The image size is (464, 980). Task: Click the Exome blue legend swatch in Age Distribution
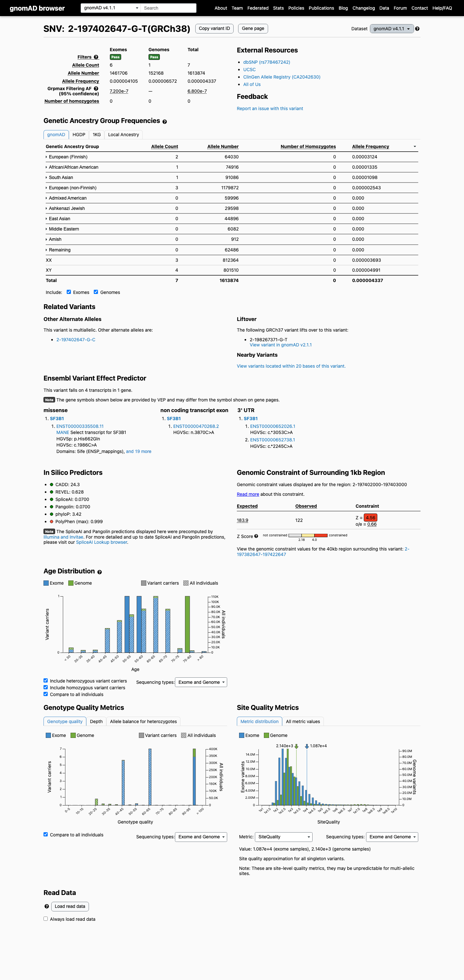pyautogui.click(x=46, y=583)
